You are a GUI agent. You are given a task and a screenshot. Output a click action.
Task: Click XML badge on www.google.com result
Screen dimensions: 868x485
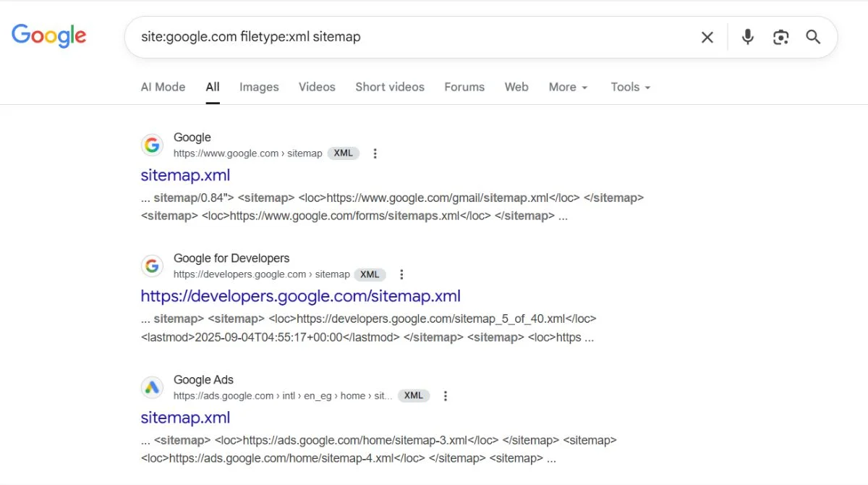pos(344,153)
